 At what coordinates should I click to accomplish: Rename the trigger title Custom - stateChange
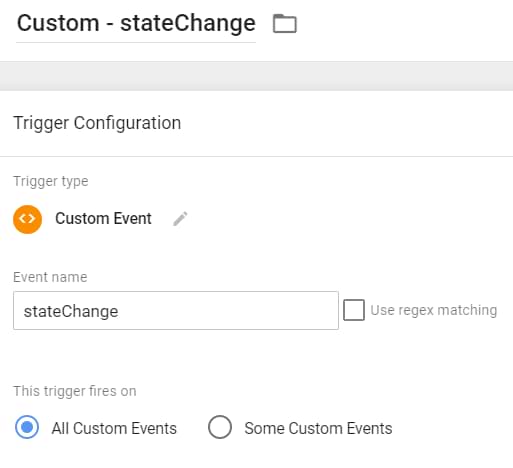coord(136,23)
